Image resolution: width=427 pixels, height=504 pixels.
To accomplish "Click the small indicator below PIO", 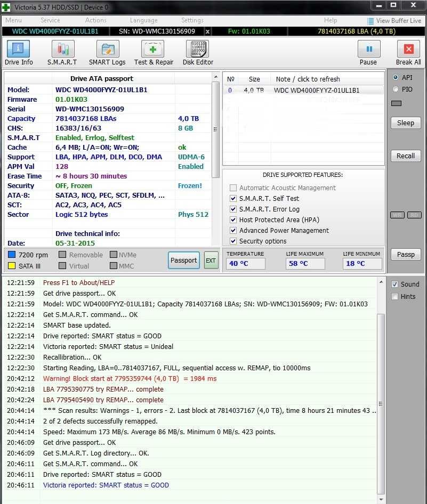I will tap(396, 103).
